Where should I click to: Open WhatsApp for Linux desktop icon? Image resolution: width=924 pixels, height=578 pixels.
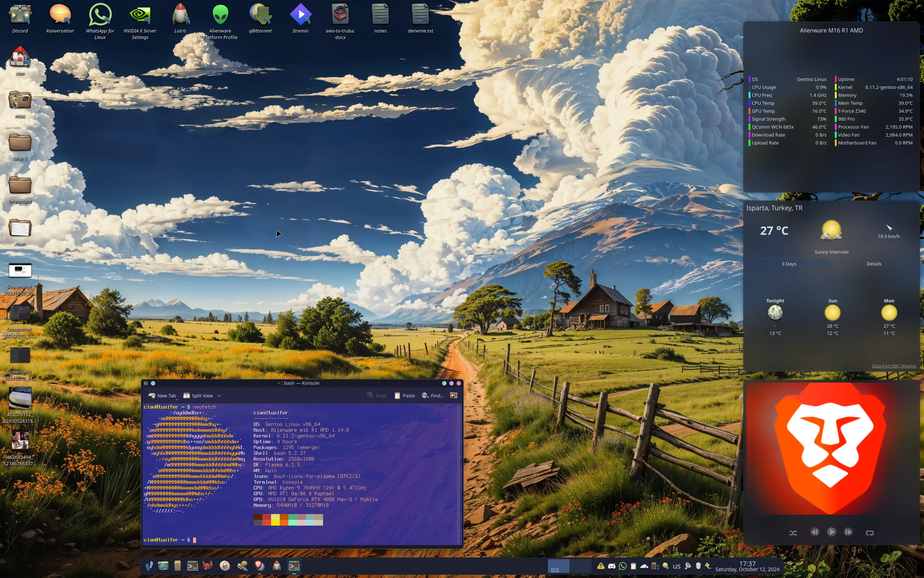click(x=100, y=21)
